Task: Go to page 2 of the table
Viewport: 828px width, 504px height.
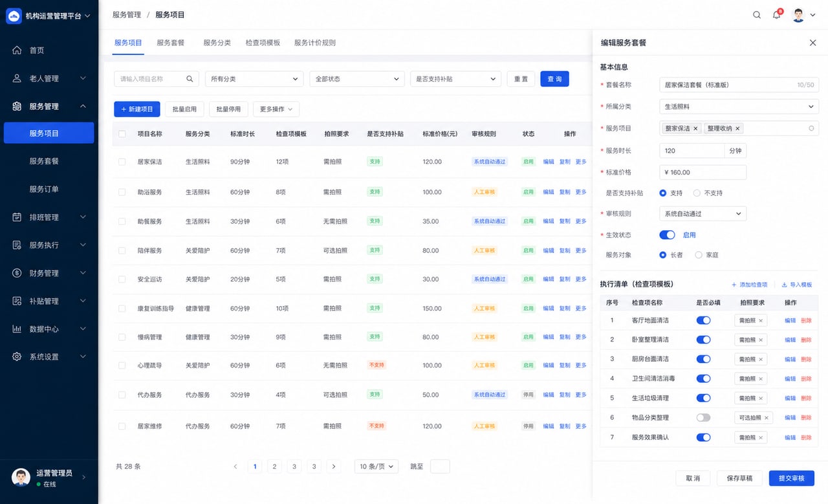Action: click(x=275, y=466)
